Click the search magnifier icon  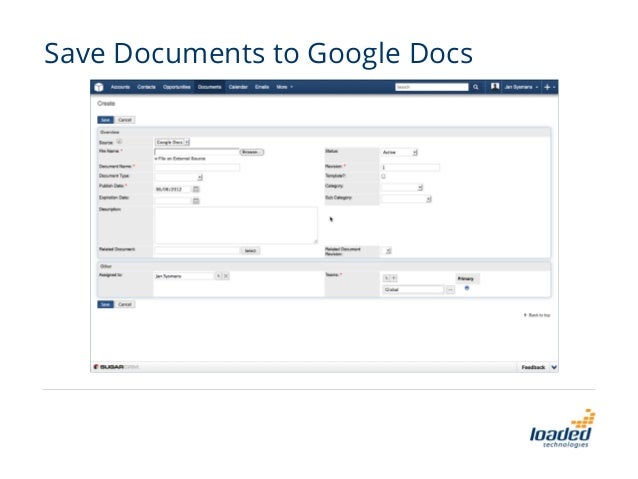[x=475, y=87]
